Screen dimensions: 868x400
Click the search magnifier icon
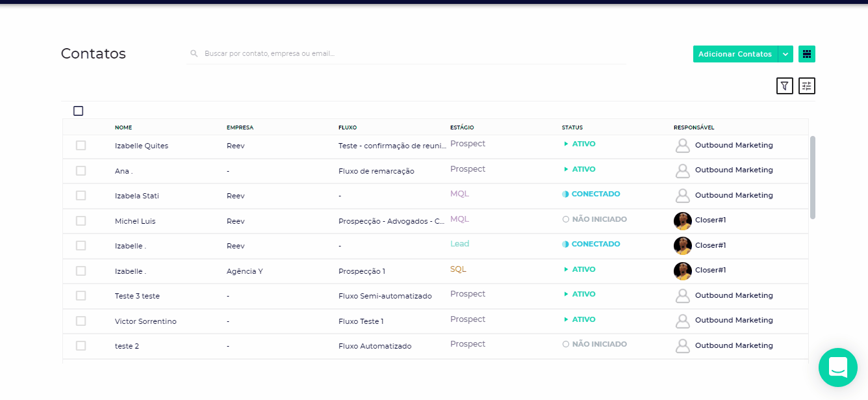[x=194, y=54]
